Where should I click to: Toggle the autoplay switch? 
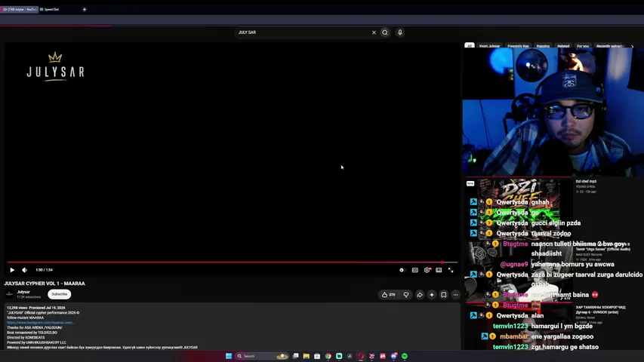[x=402, y=270]
